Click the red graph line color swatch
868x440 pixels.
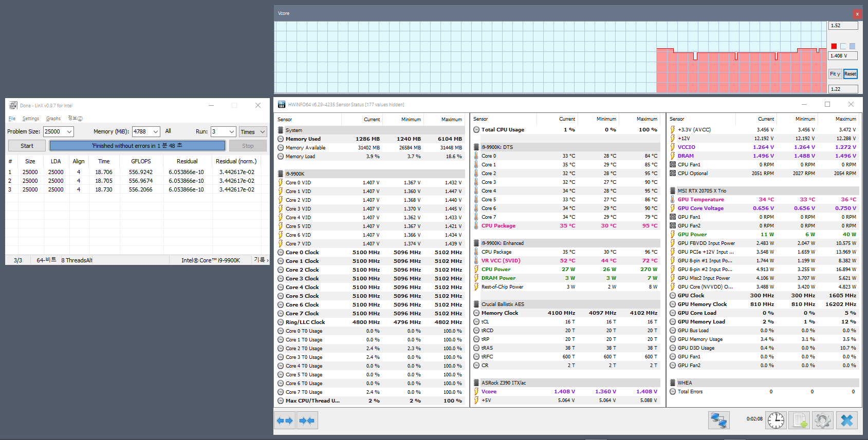(x=834, y=46)
